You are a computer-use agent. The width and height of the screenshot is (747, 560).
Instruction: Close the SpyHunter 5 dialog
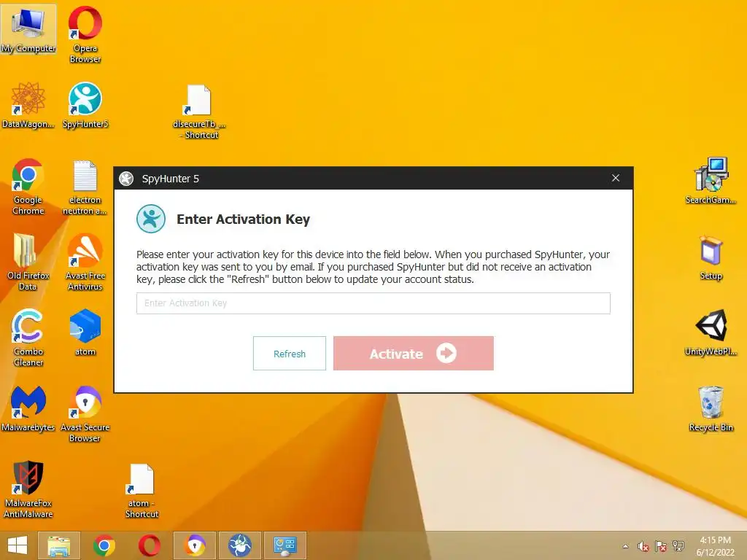point(616,178)
